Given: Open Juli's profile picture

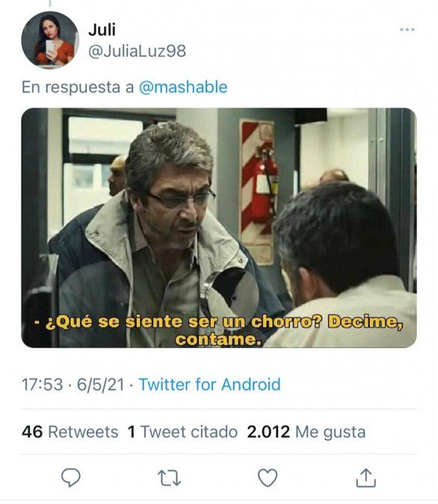Looking at the screenshot, I should pyautogui.click(x=50, y=40).
